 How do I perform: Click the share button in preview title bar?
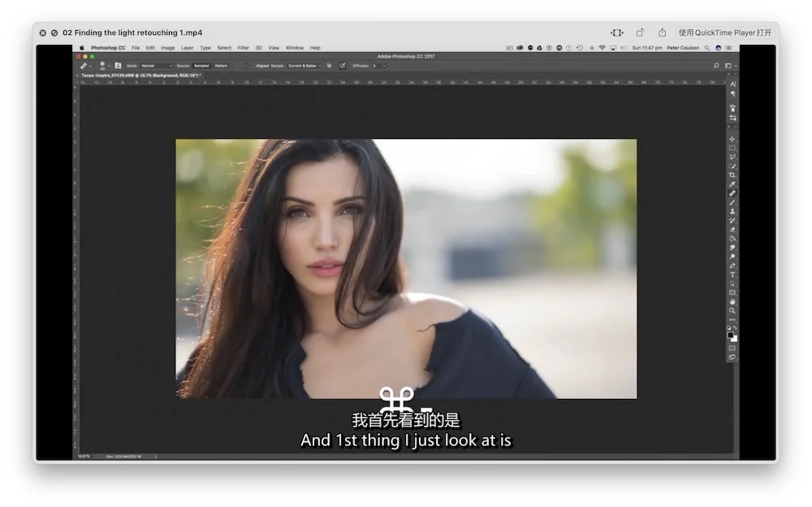coord(662,32)
